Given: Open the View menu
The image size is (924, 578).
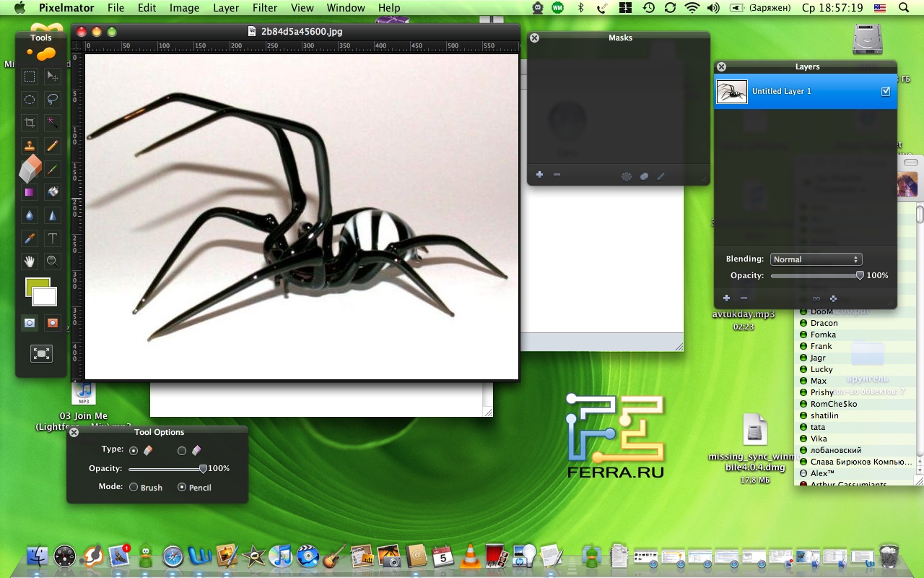Looking at the screenshot, I should [x=302, y=8].
